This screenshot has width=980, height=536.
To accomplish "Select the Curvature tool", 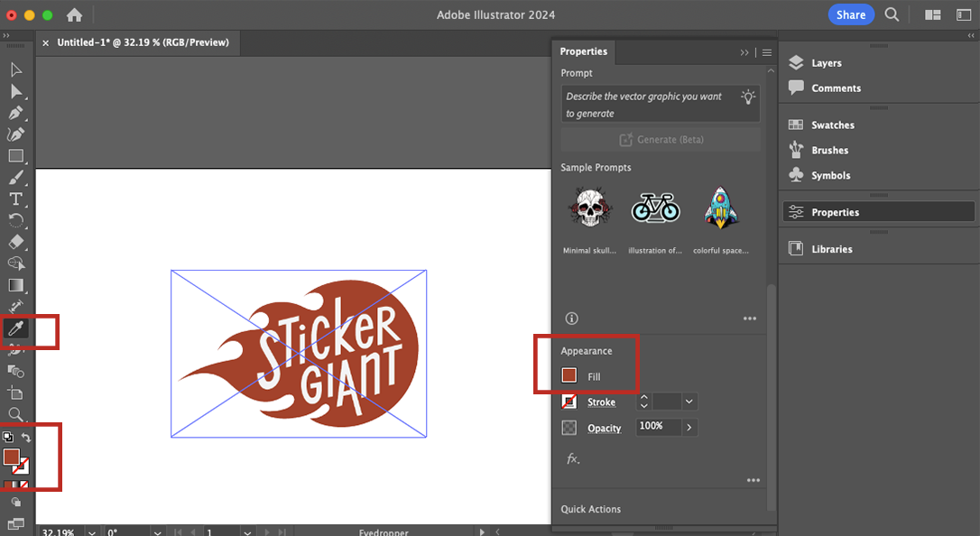I will pyautogui.click(x=15, y=134).
